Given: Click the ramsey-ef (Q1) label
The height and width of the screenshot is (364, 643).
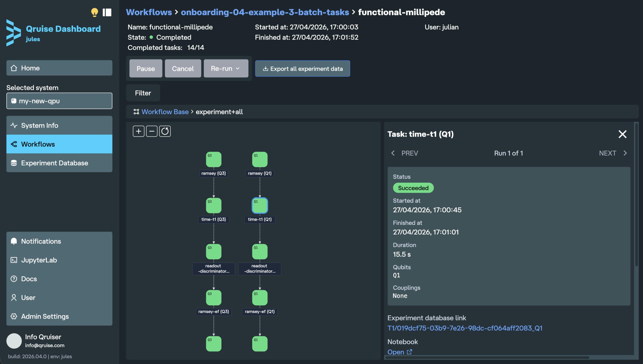Looking at the screenshot, I should (260, 312).
